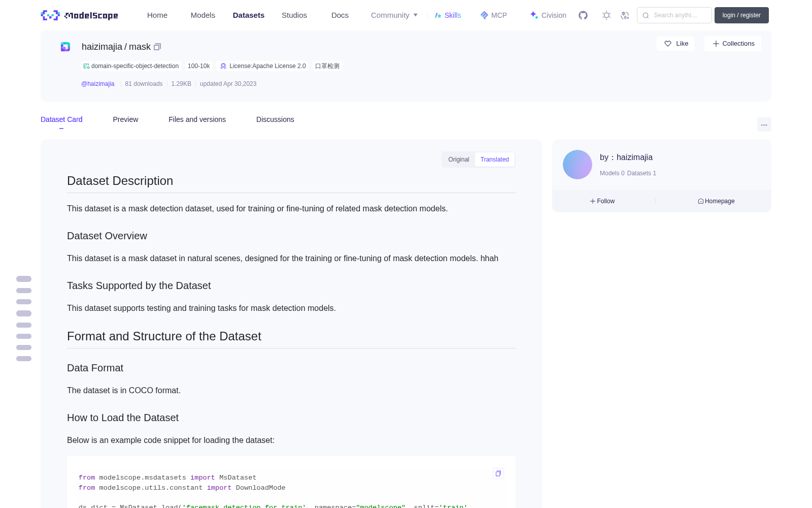The image size is (812, 508).
Task: Click the '81 downloads' text
Action: pos(144,84)
